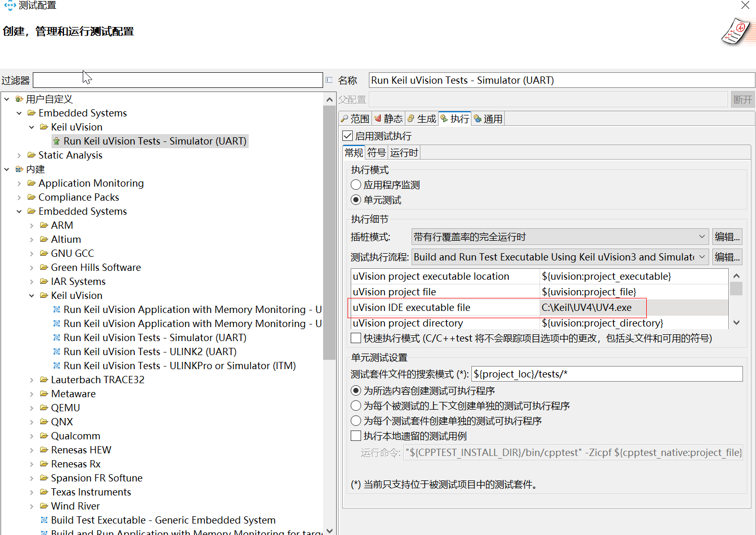
Task: Click folder icon beside Application Monitoring
Action: coord(32,183)
